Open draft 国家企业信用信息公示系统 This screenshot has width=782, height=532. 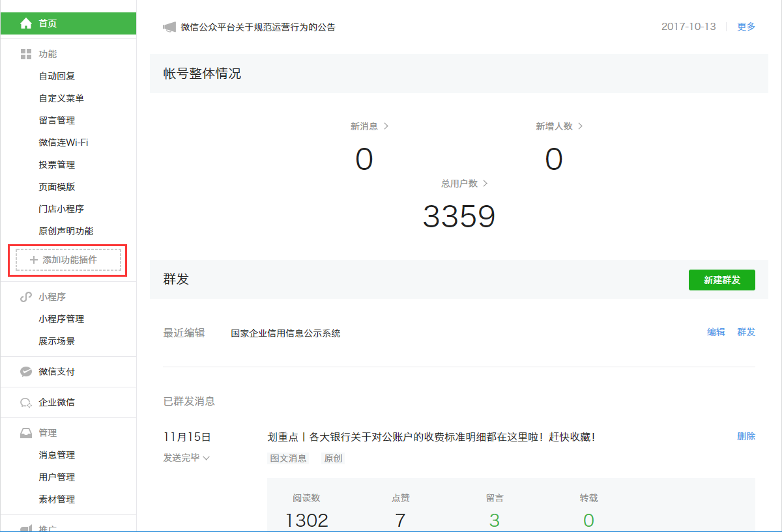pyautogui.click(x=285, y=333)
